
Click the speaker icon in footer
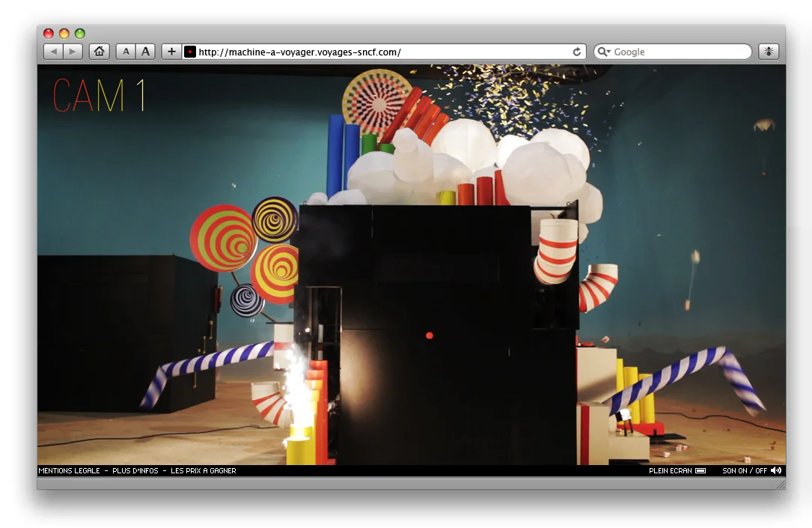click(x=776, y=470)
